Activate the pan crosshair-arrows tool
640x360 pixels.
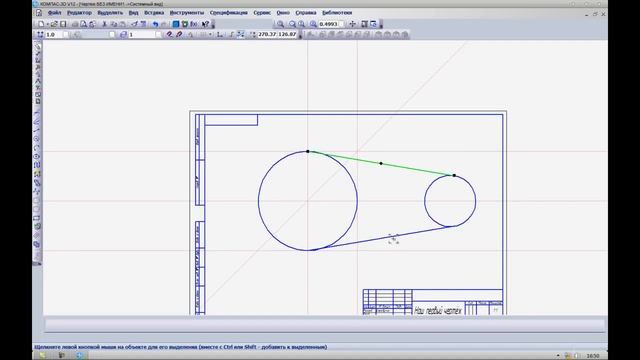point(353,24)
